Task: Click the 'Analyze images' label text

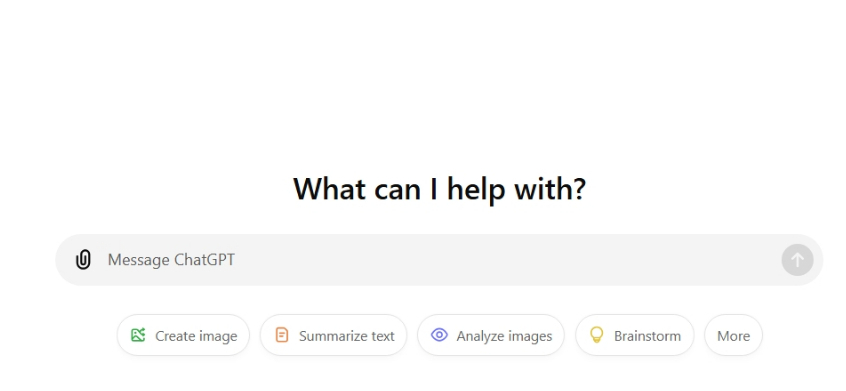Action: (x=504, y=336)
